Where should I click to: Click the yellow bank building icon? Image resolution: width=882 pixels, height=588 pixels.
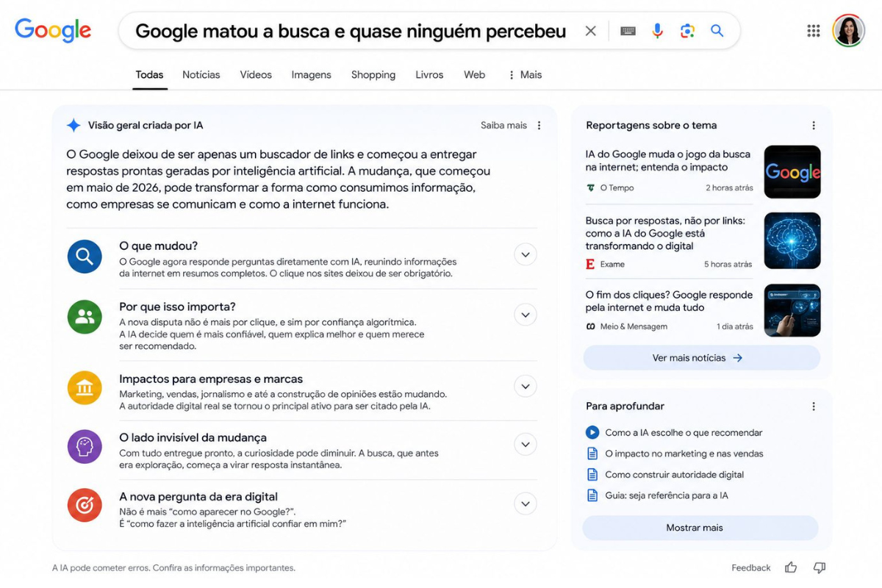click(x=85, y=387)
